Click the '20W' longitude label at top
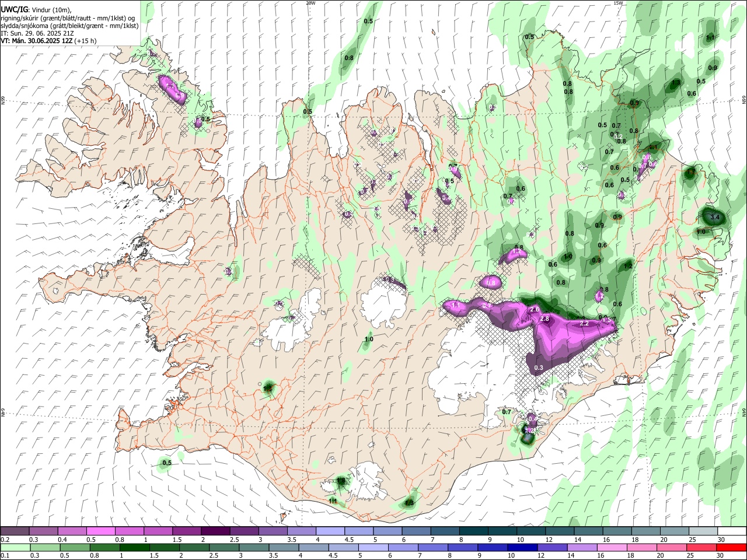 coord(310,2)
